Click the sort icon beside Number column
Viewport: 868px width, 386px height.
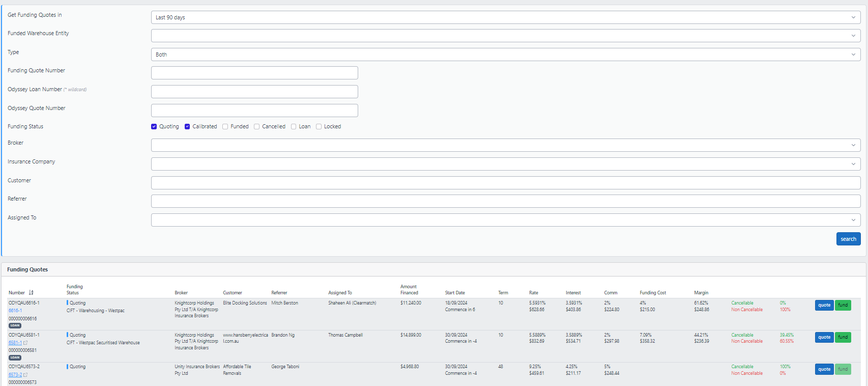point(31,293)
